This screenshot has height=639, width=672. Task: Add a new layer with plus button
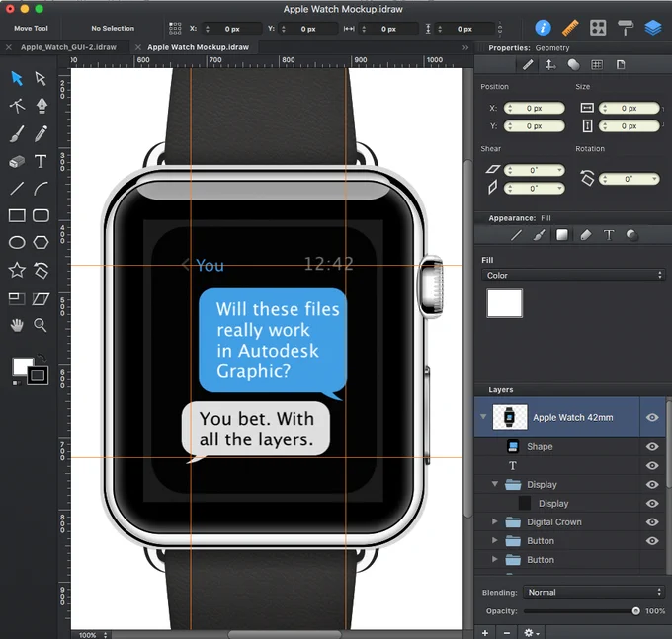click(485, 632)
